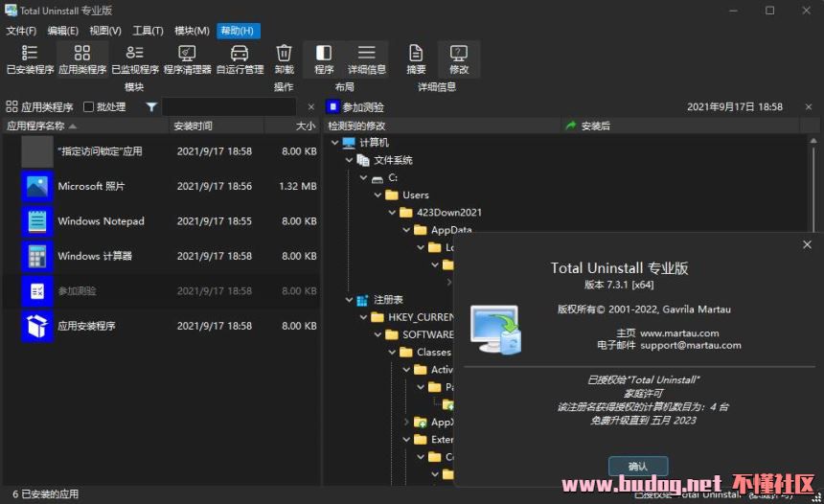Viewport: 824px width, 504px height.
Task: Click the 文件系统 node icon
Action: (363, 160)
